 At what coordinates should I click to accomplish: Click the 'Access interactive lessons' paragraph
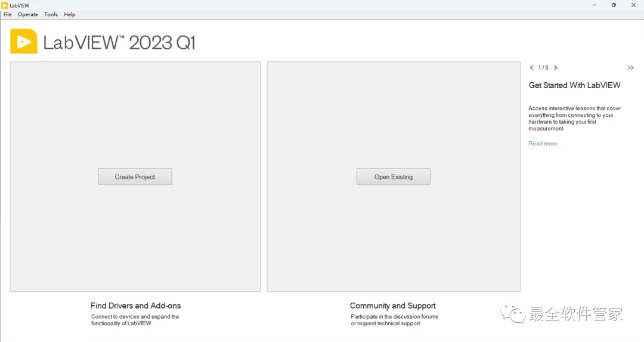coord(575,118)
